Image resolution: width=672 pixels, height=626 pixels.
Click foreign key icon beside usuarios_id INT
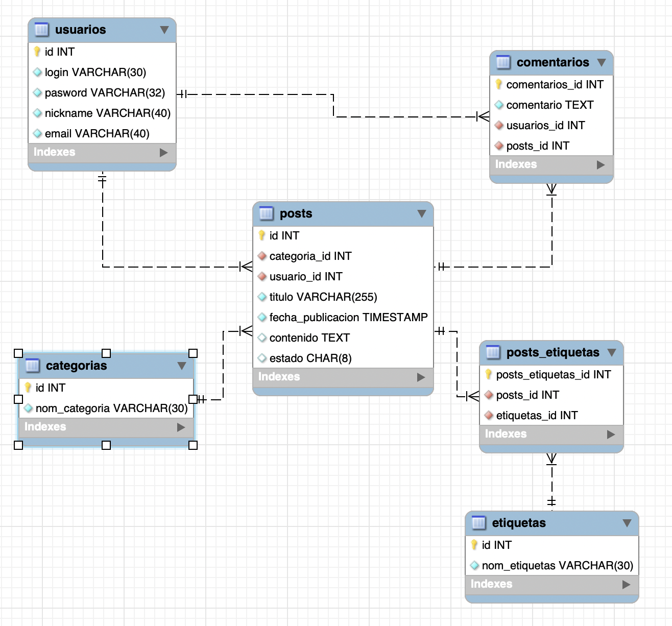coord(499,125)
